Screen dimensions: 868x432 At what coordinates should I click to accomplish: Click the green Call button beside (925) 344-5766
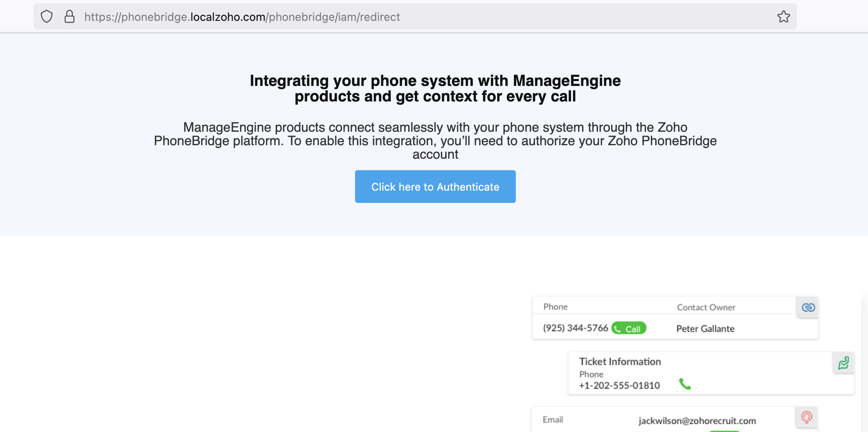(x=629, y=328)
